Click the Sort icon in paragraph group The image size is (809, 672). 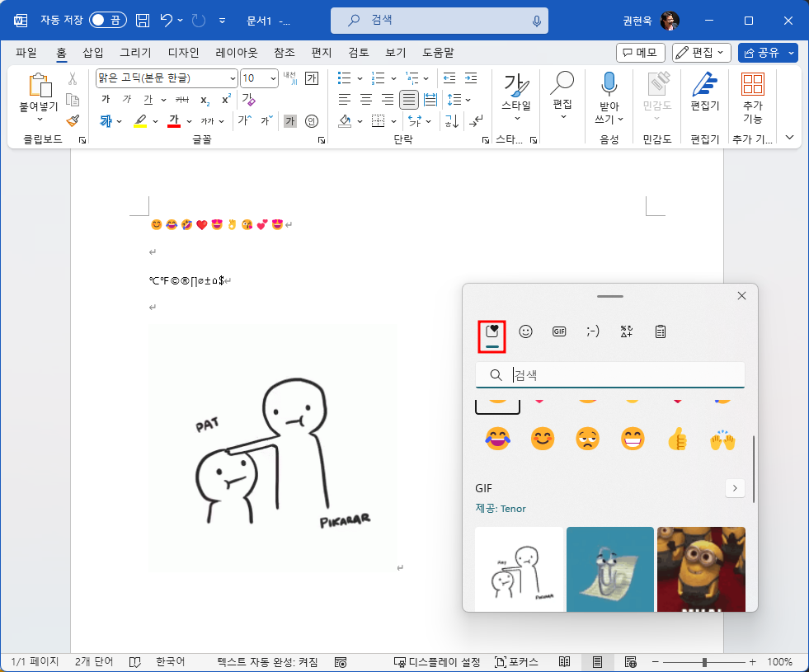pos(451,121)
